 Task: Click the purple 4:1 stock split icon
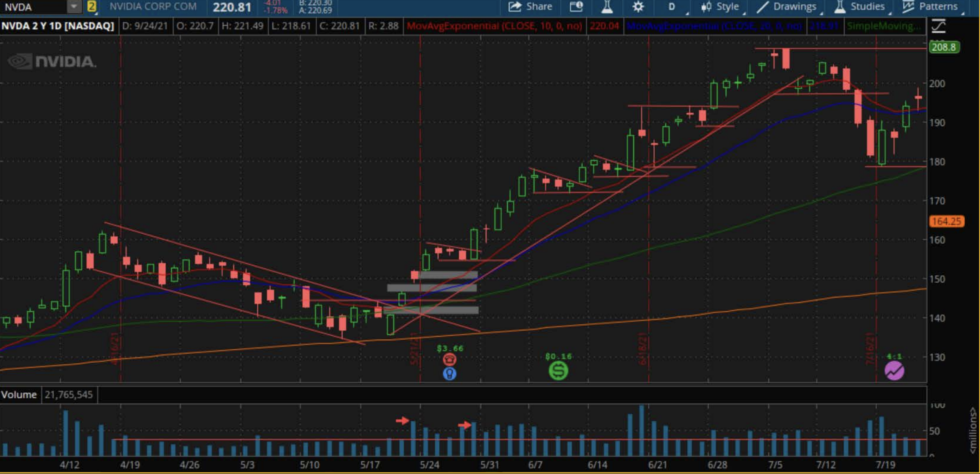coord(894,371)
